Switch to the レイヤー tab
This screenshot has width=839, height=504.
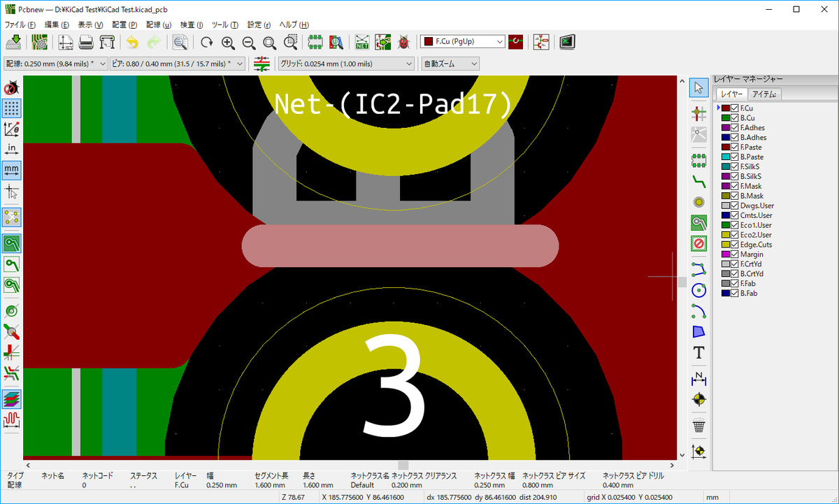click(x=731, y=94)
